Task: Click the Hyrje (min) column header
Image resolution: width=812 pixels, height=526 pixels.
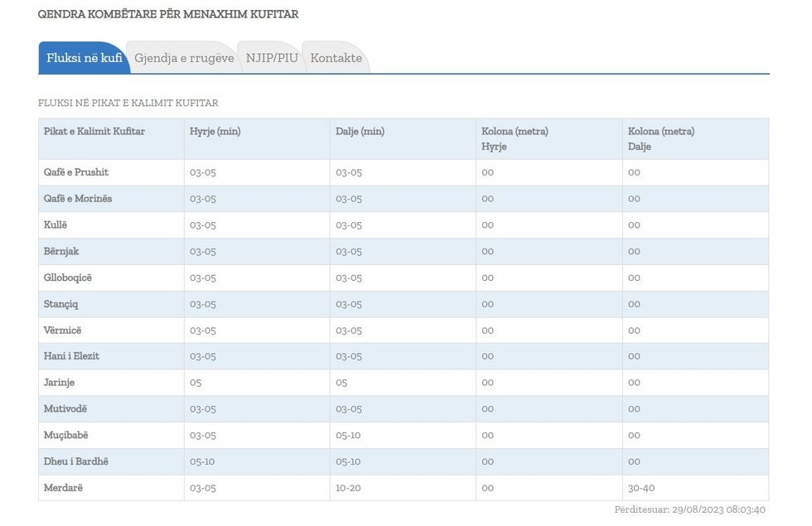Action: pyautogui.click(x=215, y=132)
